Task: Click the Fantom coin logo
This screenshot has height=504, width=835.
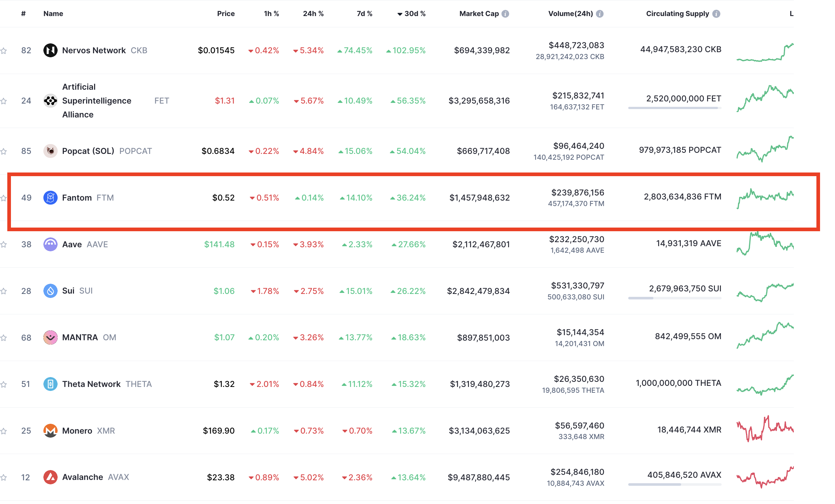Action: [x=50, y=198]
